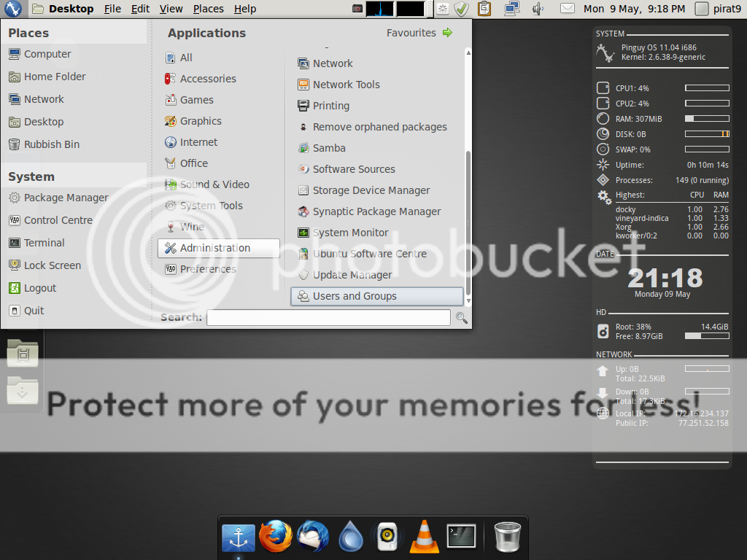Launch Network Tools
Viewport: 747px width, 560px height.
376,85
